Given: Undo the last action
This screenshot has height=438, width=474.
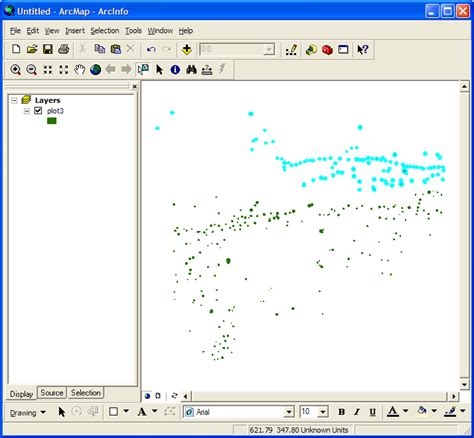Looking at the screenshot, I should click(x=151, y=49).
